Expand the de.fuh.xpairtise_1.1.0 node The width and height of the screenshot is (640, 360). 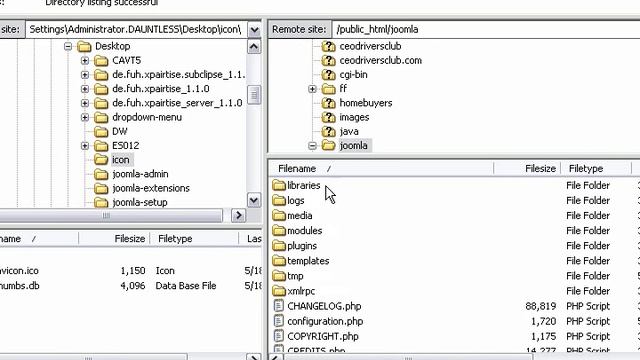[x=84, y=89]
